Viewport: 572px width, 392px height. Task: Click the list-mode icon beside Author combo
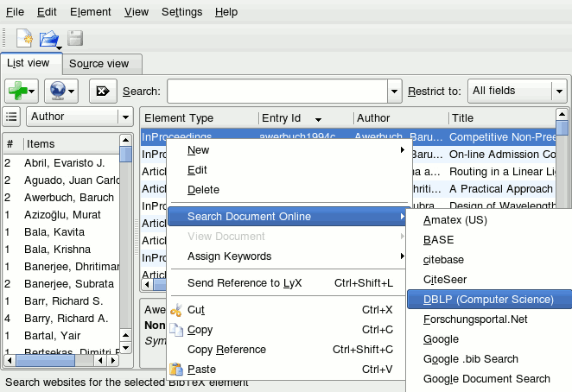pos(11,117)
